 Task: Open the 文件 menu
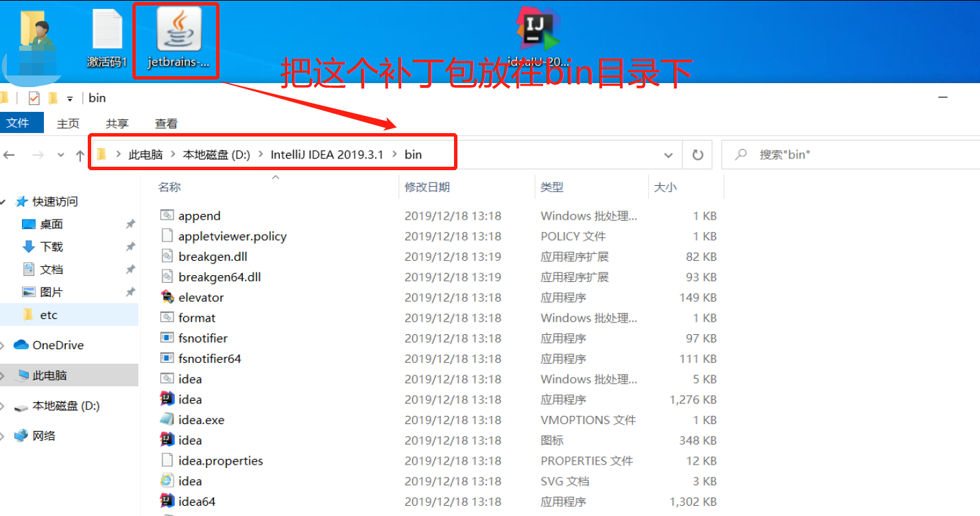pyautogui.click(x=18, y=123)
